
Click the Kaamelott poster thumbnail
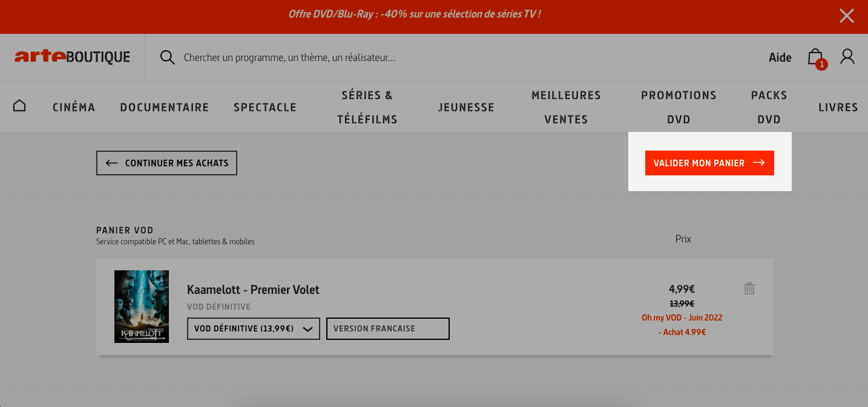[142, 307]
